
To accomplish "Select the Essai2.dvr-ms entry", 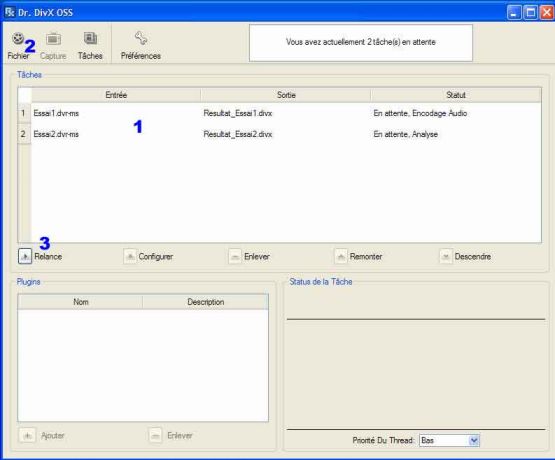I will point(56,134).
